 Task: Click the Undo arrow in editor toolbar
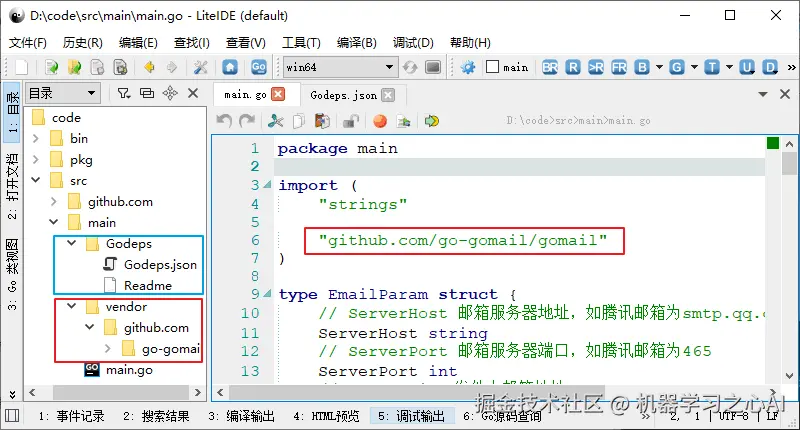[224, 121]
